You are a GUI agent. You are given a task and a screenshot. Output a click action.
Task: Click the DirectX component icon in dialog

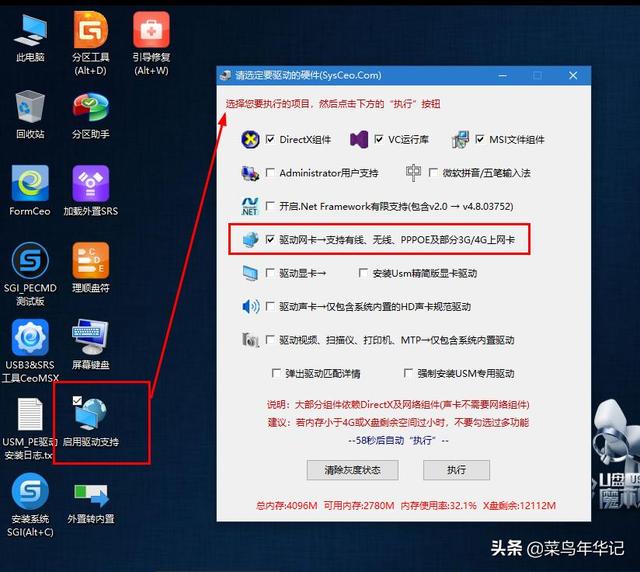(x=250, y=140)
